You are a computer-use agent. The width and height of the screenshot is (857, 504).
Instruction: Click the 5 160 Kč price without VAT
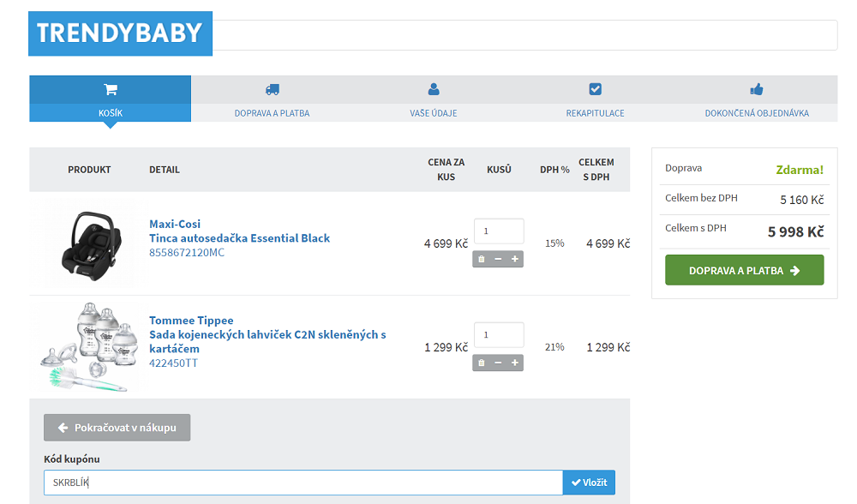(x=802, y=200)
